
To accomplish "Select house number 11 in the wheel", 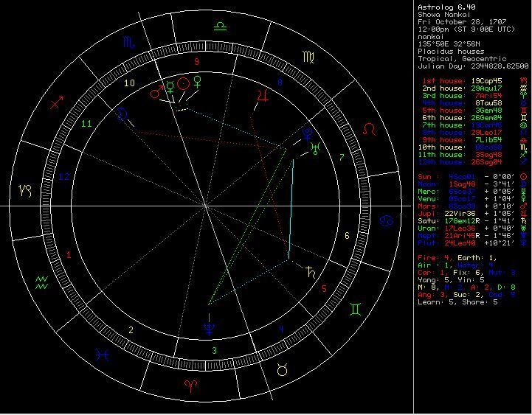I will [x=86, y=124].
